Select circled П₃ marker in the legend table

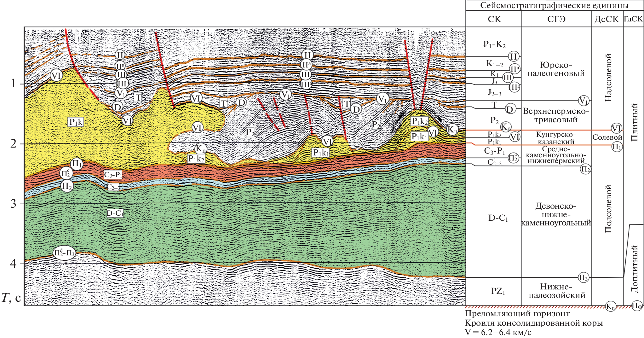pyautogui.click(x=584, y=277)
